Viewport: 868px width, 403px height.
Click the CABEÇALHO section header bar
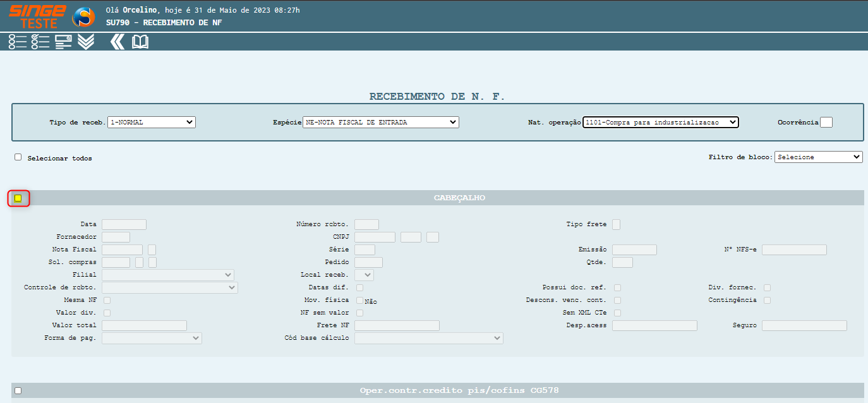click(x=459, y=198)
